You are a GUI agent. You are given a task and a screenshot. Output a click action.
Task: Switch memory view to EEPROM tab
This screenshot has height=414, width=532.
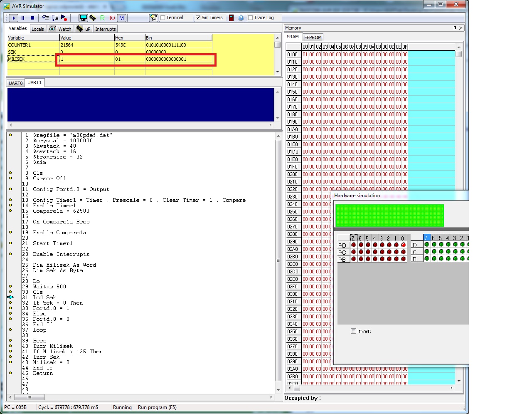click(313, 37)
